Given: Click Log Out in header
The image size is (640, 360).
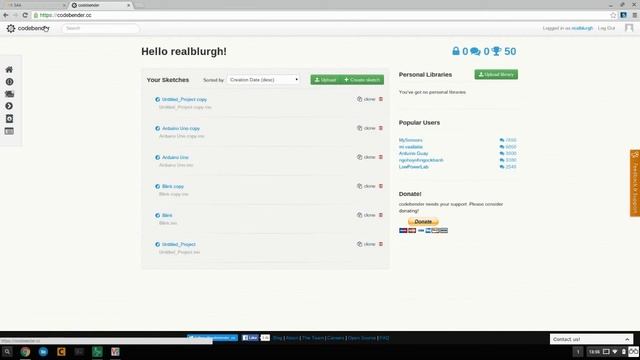Looking at the screenshot, I should coord(606,28).
